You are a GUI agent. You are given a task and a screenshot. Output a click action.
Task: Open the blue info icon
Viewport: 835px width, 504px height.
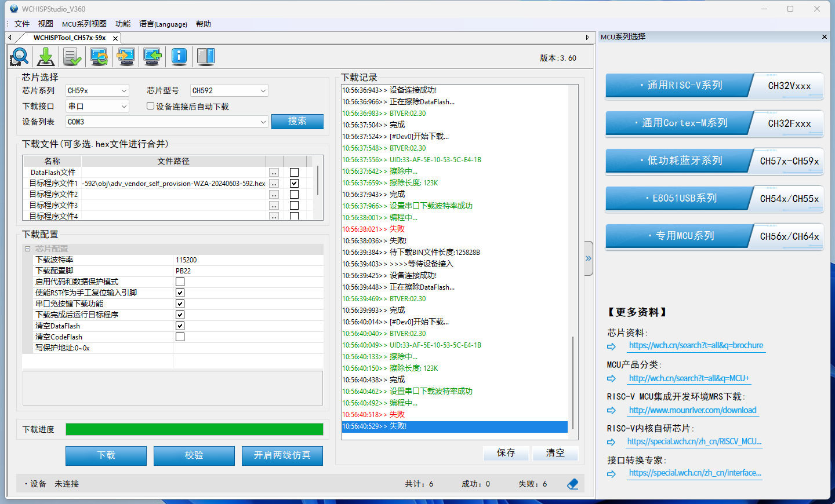179,57
